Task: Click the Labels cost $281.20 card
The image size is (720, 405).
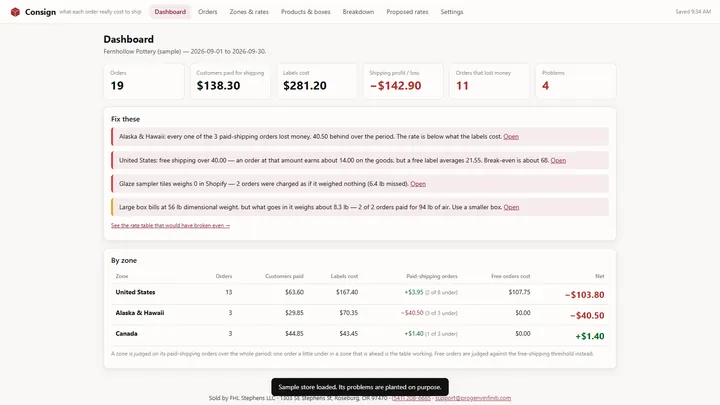Action: [317, 81]
